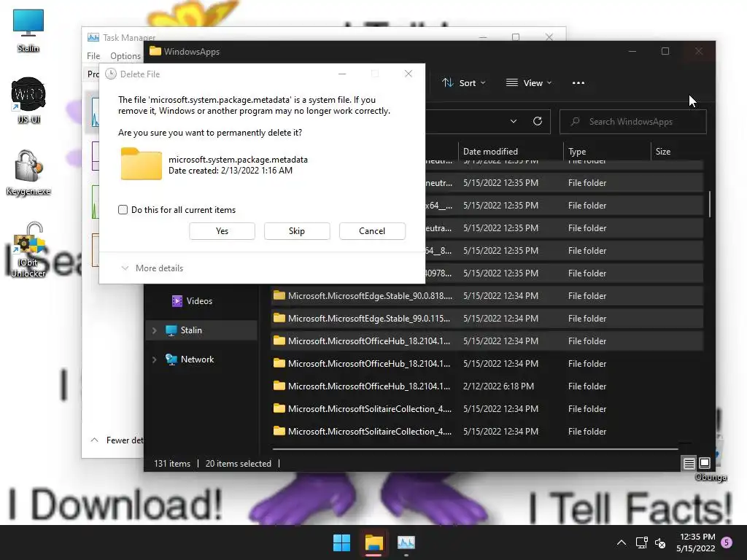Check Do this for all current items
The image size is (747, 560).
[x=123, y=209]
